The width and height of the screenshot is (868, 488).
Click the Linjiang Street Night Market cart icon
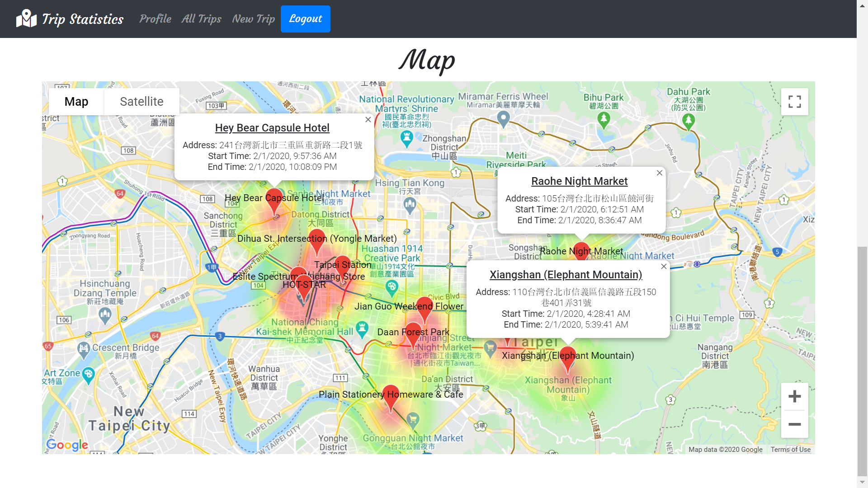pos(490,348)
